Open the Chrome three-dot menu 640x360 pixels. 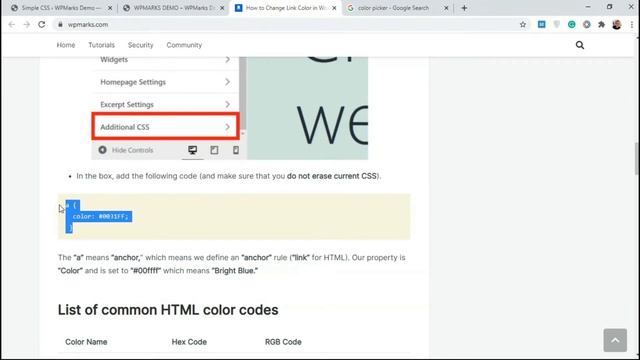(631, 24)
